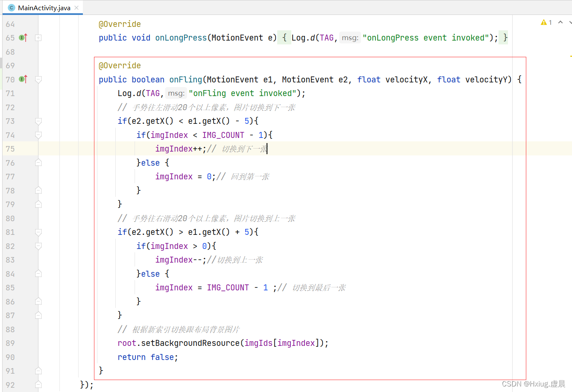Select the MainActivity.java editor tab
This screenshot has width=572, height=392.
43,8
